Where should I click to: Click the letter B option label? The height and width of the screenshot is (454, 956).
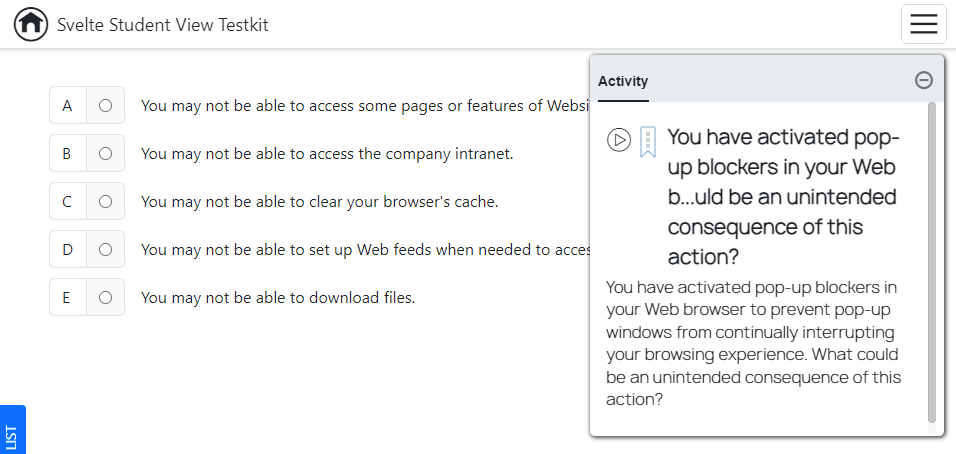pos(68,153)
